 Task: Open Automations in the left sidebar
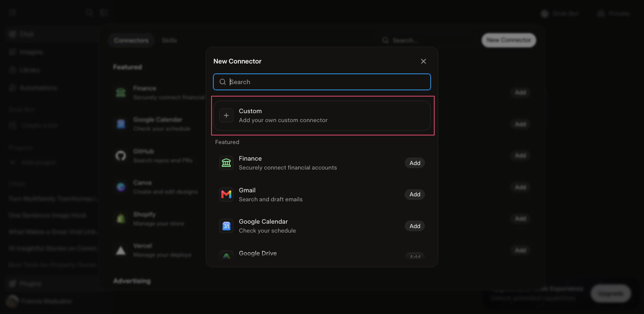point(52,88)
